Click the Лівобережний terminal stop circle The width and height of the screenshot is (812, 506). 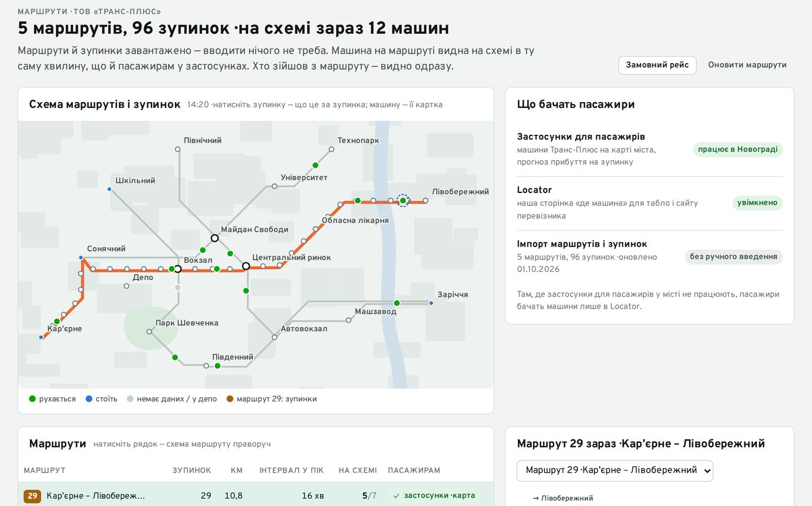tap(426, 200)
